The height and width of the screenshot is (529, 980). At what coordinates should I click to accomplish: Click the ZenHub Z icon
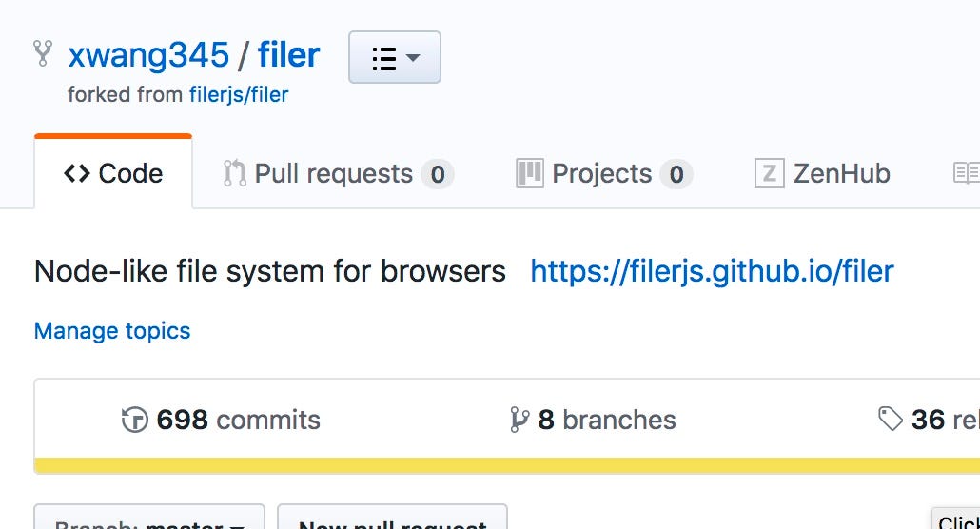click(x=769, y=173)
